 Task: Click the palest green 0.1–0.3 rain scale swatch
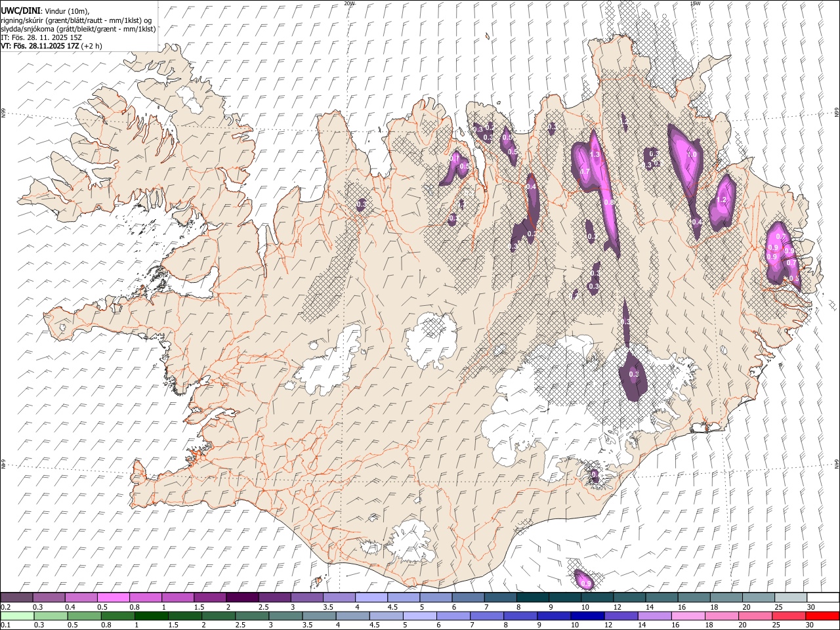(18, 616)
